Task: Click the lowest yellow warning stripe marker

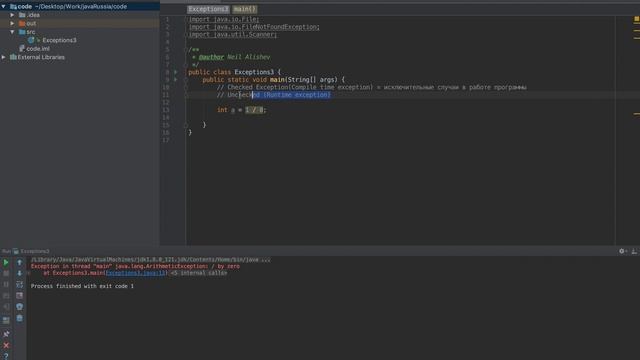Action: coord(636,114)
